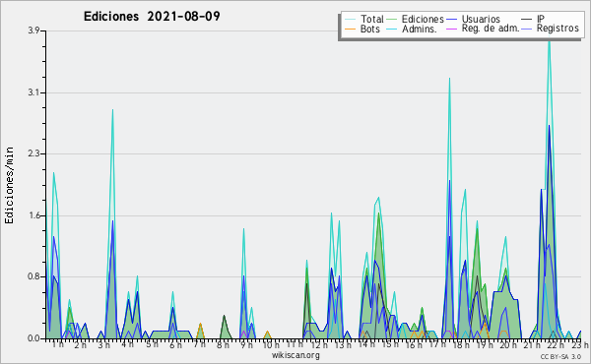The height and width of the screenshot is (364, 591).
Task: Click the 'CC BY-SA 3.0' license text
Action: coord(560,356)
